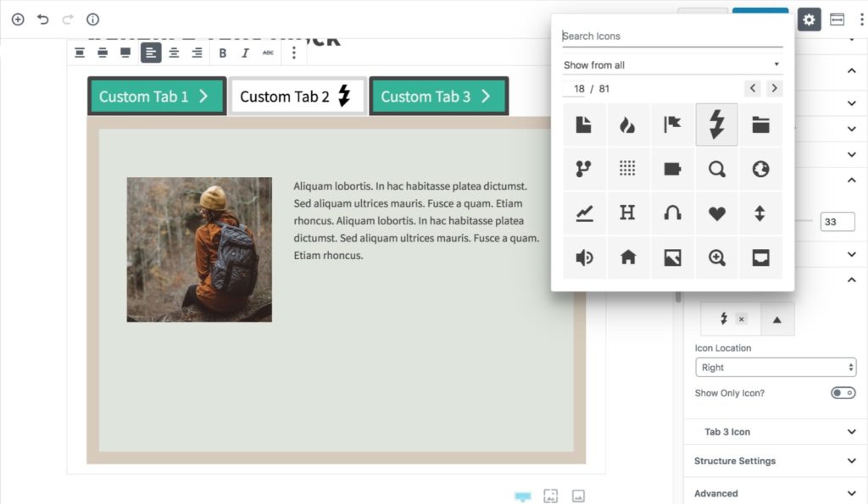Pick the git branch fork icon
Screen dimensions: 868x504
click(x=584, y=169)
